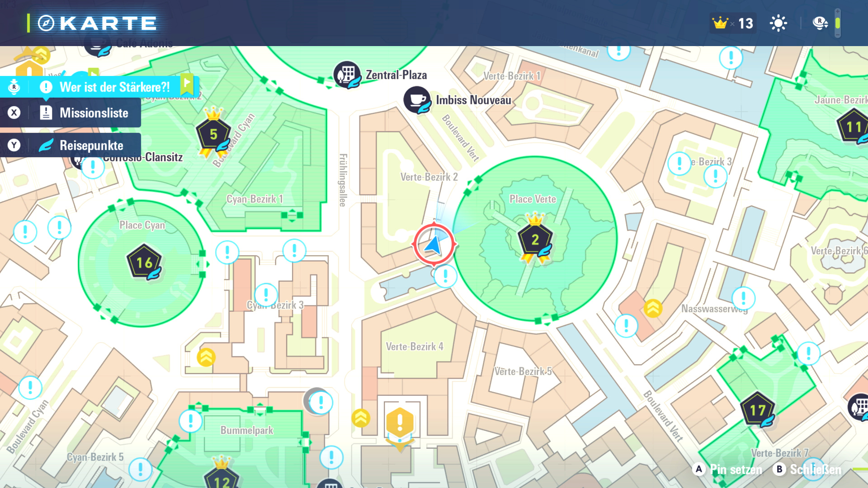
Task: Click the green battery gauge at top right
Action: pos(837,23)
